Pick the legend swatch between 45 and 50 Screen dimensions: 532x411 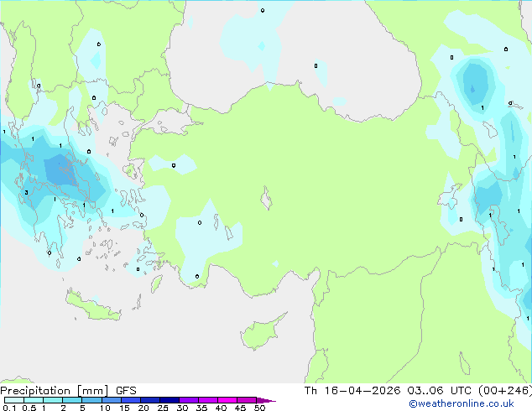247,400
